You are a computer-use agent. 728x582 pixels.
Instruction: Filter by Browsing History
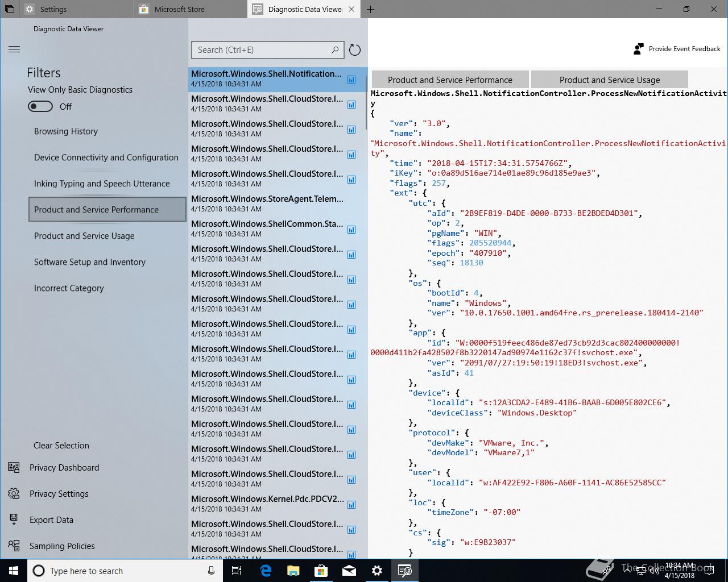[x=66, y=131]
